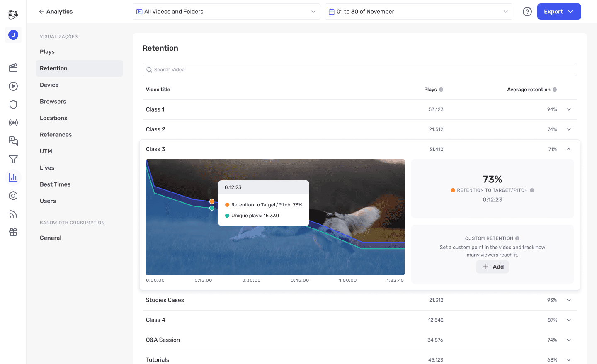Screen dimensions: 597x364
Task: Collapse the Class 3 retention details
Action: 568,149
